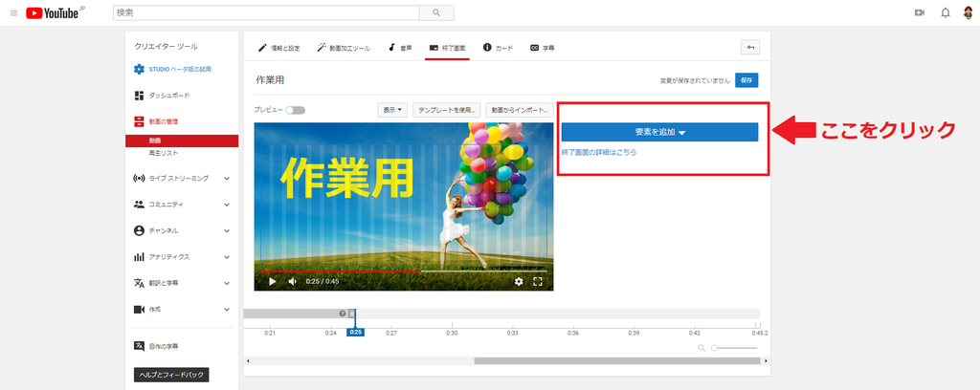Click the timeline zoom magnifier icon
The width and height of the screenshot is (980, 390).
click(702, 348)
